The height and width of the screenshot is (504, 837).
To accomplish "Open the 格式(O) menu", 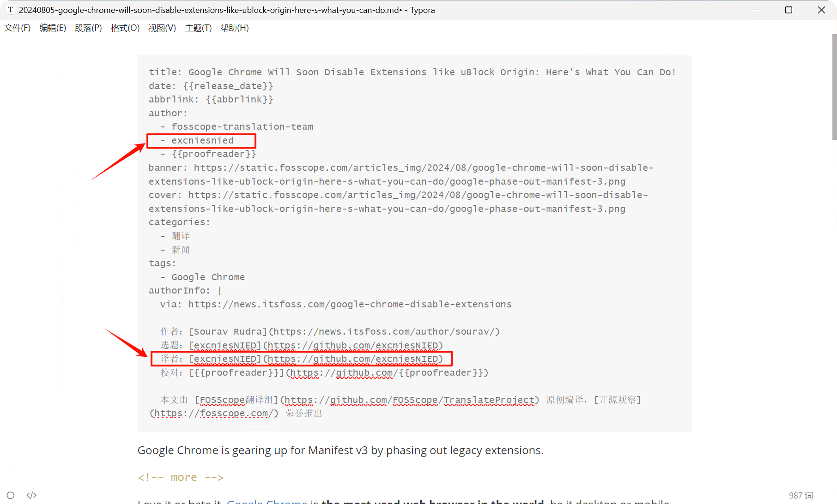I will pos(125,28).
